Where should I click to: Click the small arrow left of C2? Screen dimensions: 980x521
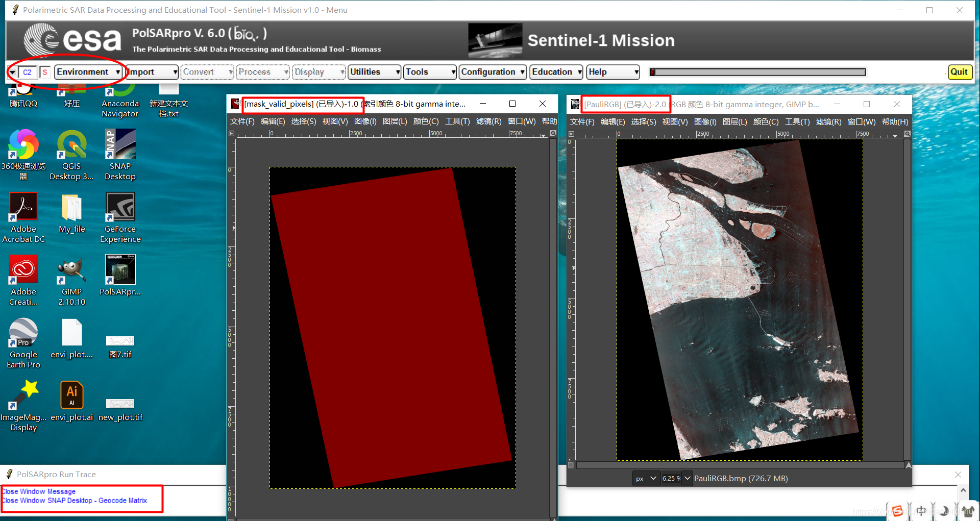pyautogui.click(x=12, y=72)
